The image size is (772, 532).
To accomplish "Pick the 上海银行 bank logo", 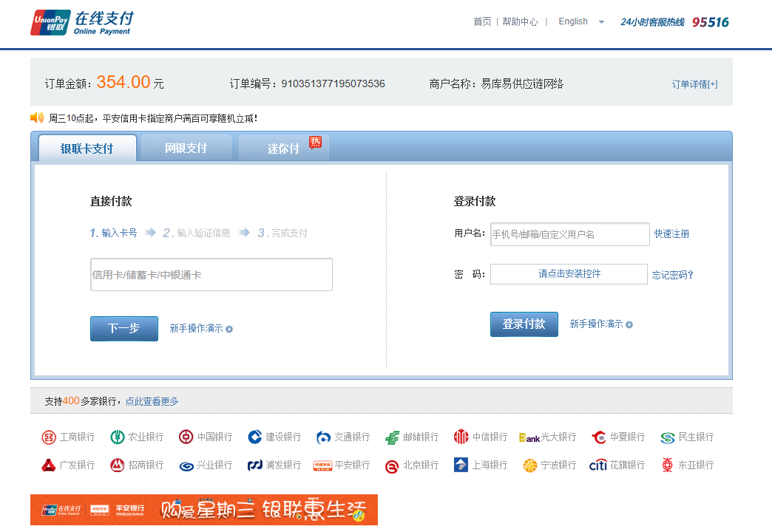I will pyautogui.click(x=461, y=465).
